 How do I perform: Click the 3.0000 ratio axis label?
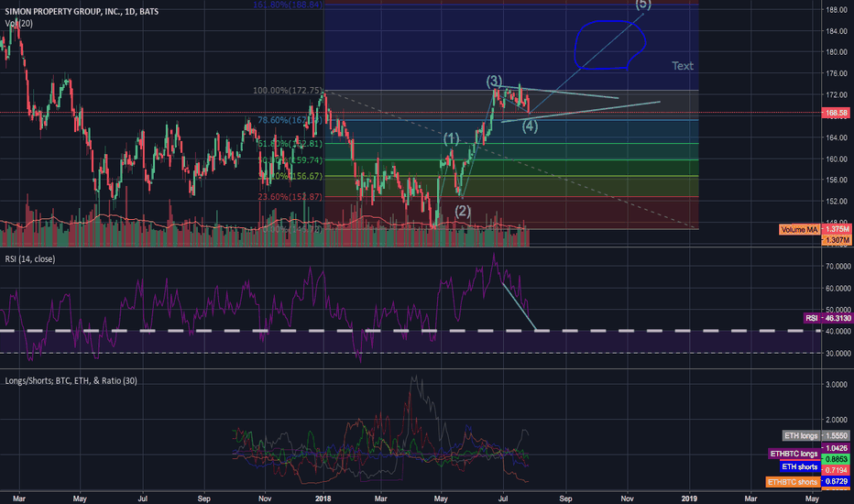pyautogui.click(x=836, y=384)
